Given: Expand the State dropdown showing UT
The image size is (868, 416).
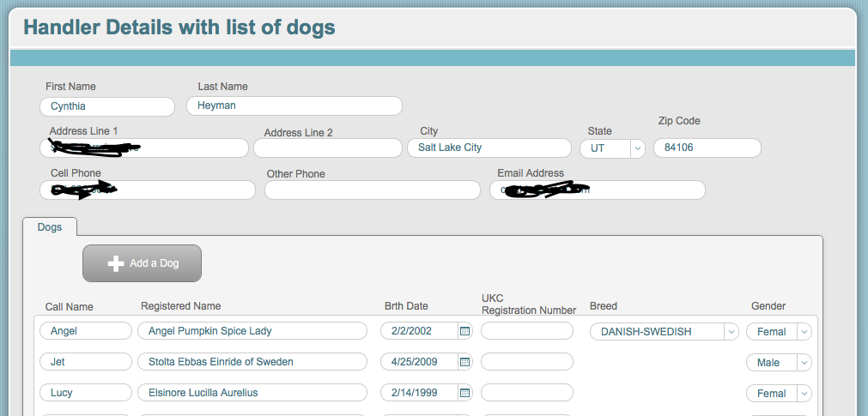Looking at the screenshot, I should 637,148.
